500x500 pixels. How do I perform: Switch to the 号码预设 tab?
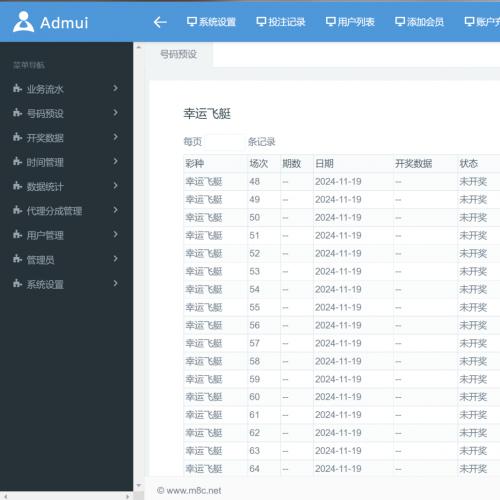coord(179,54)
